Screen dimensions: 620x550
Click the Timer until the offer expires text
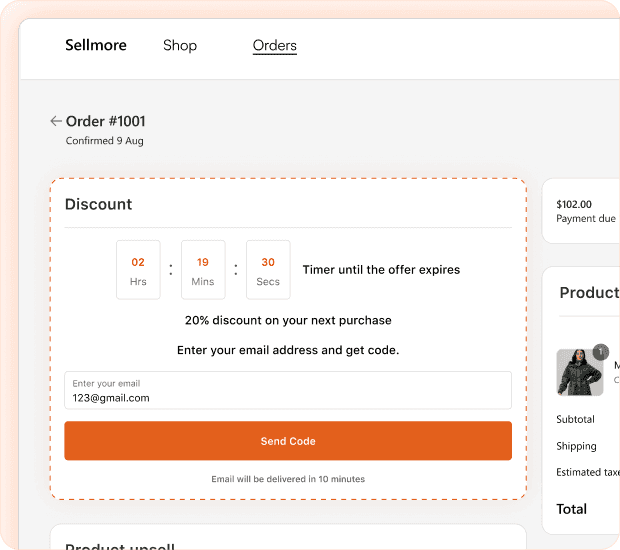(x=381, y=270)
